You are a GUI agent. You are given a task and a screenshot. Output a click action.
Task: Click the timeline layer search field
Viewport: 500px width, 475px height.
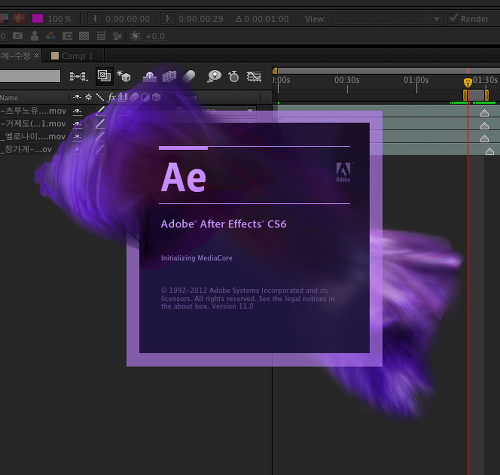coord(30,76)
